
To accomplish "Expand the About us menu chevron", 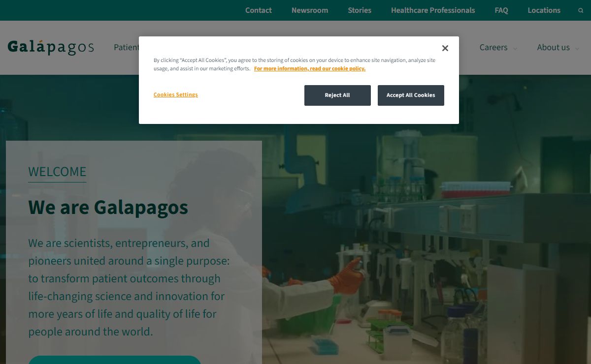I will pos(577,49).
